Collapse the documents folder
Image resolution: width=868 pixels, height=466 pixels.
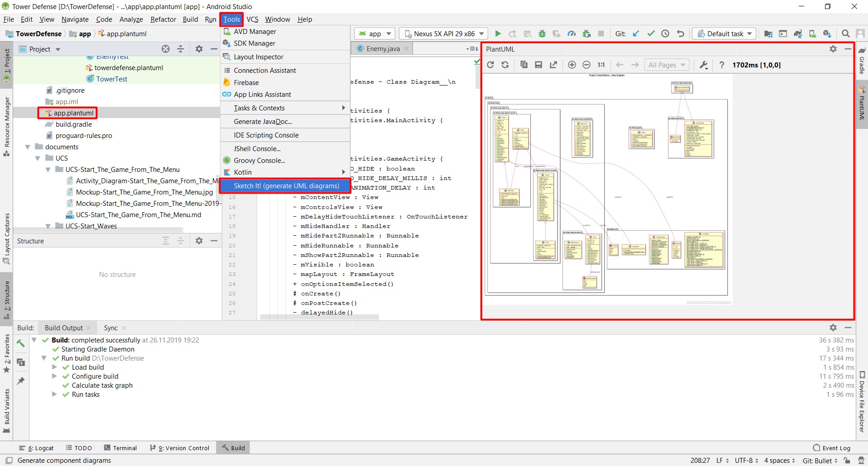click(28, 147)
